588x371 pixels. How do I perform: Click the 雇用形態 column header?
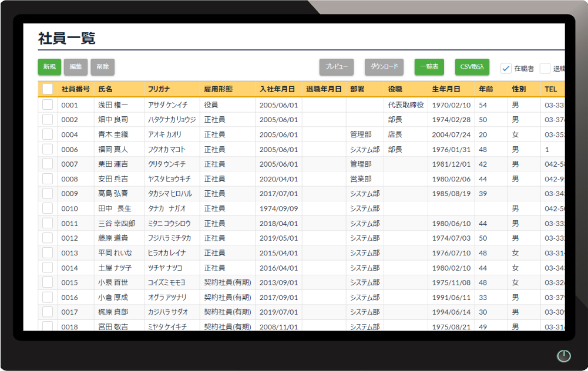point(219,89)
